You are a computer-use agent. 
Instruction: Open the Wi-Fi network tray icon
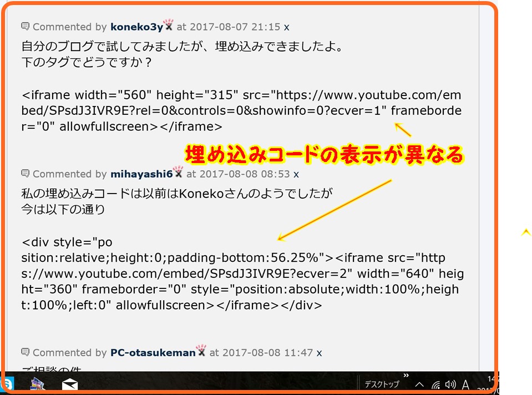click(x=435, y=385)
